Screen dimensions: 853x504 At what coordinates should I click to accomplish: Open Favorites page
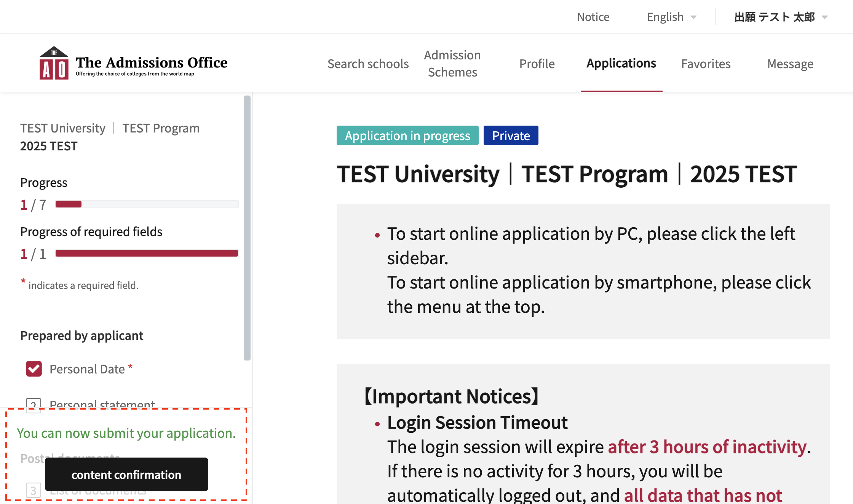(x=706, y=64)
